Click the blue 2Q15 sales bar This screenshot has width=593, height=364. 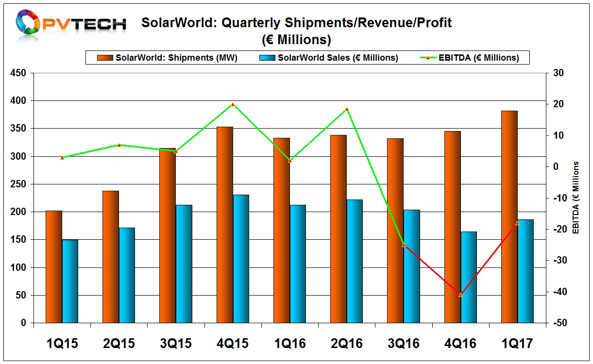click(127, 276)
